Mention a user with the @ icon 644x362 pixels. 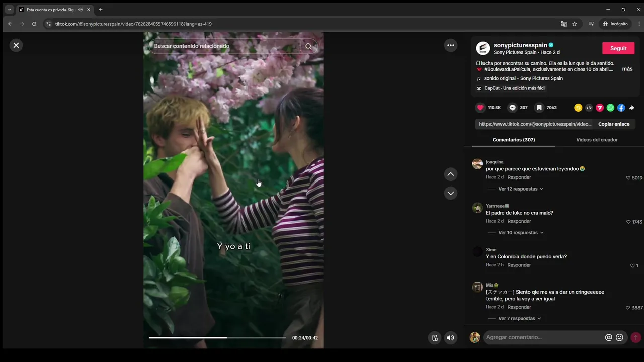coord(609,337)
